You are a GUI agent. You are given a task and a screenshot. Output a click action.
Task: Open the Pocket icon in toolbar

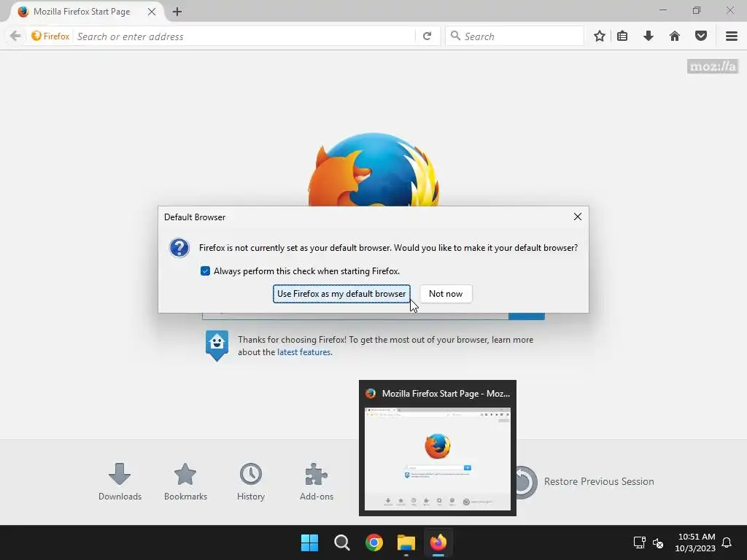tap(701, 36)
